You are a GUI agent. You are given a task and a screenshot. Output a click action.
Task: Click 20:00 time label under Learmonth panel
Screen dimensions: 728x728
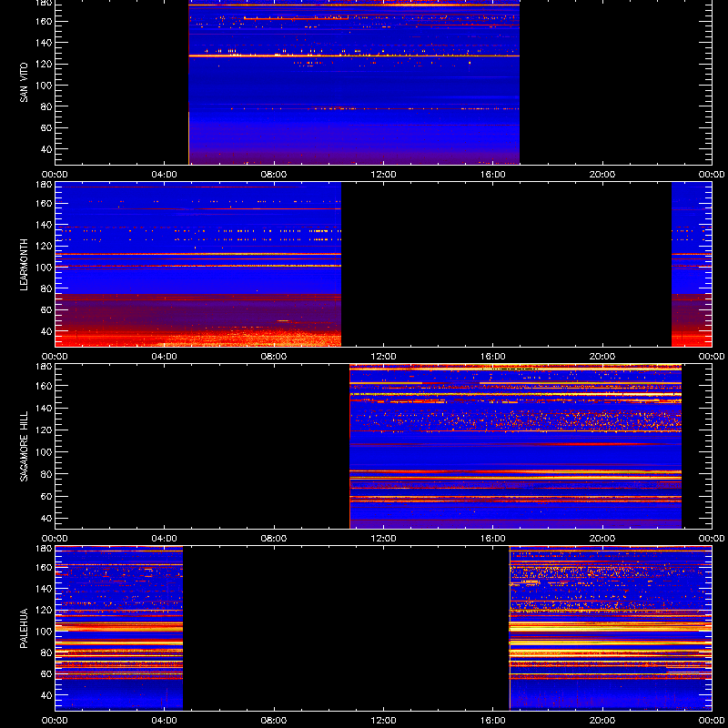click(x=602, y=357)
